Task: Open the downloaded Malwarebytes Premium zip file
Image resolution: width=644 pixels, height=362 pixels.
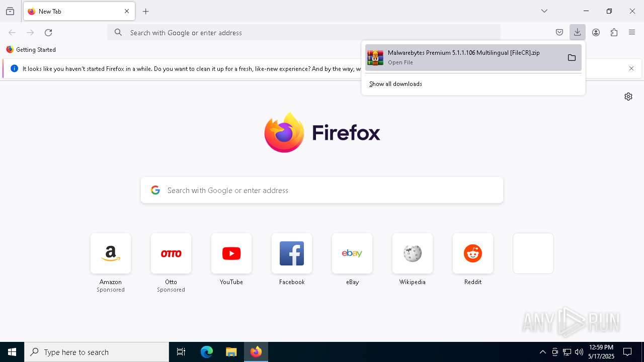Action: [x=463, y=57]
